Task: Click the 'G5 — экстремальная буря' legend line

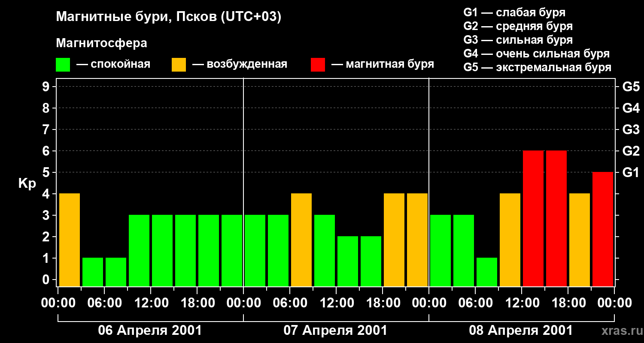Action: click(537, 67)
